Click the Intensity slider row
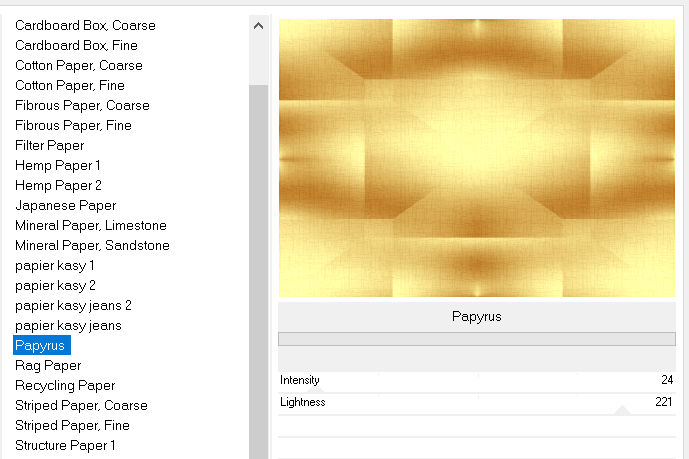This screenshot has height=459, width=689. pos(477,381)
